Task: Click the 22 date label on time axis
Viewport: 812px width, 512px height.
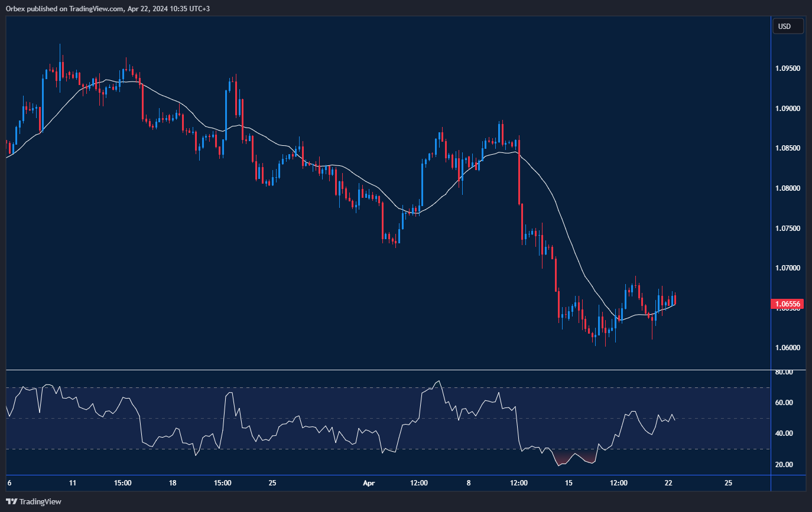Action: (668, 483)
